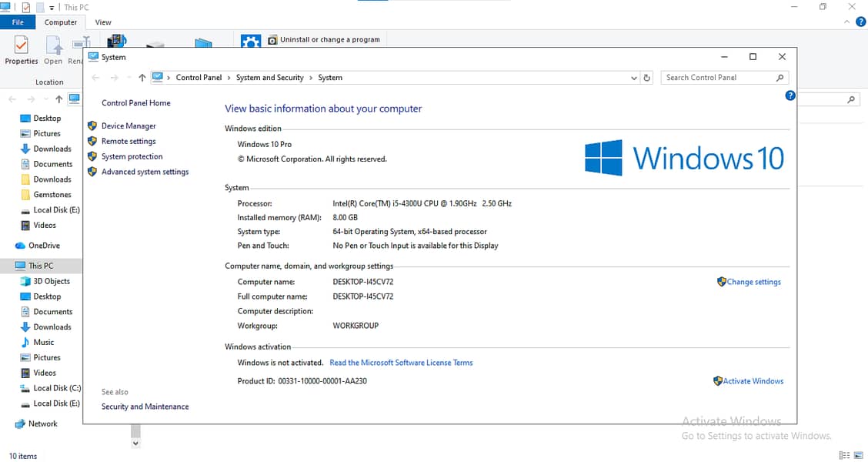The width and height of the screenshot is (868, 462).
Task: Open Music folder under This PC
Action: (43, 343)
